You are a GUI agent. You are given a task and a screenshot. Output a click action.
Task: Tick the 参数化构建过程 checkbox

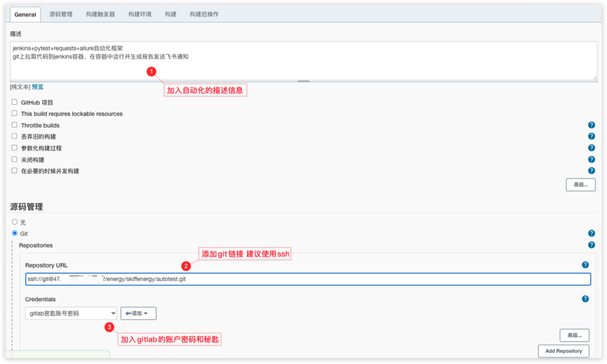tap(15, 148)
